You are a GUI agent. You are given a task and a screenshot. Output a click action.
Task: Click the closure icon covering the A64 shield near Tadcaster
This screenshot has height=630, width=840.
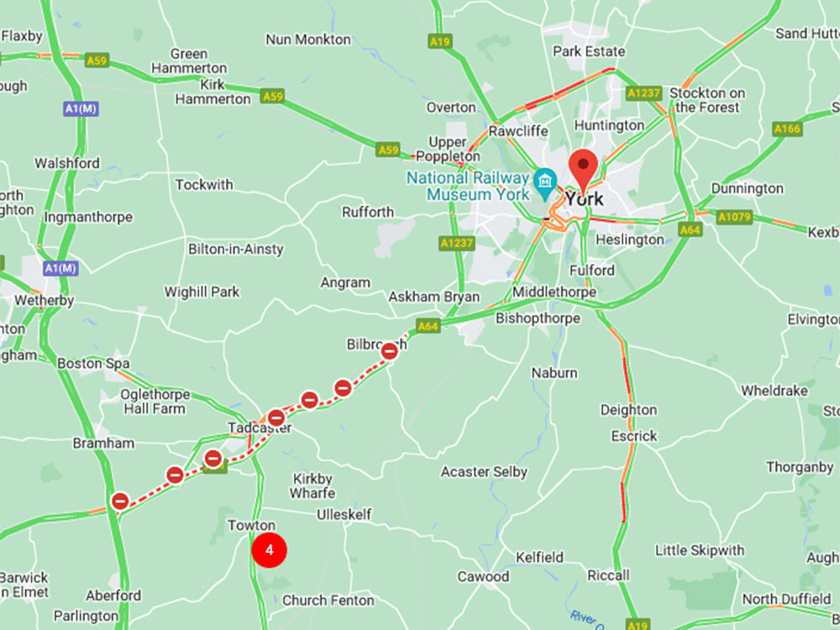213,459
